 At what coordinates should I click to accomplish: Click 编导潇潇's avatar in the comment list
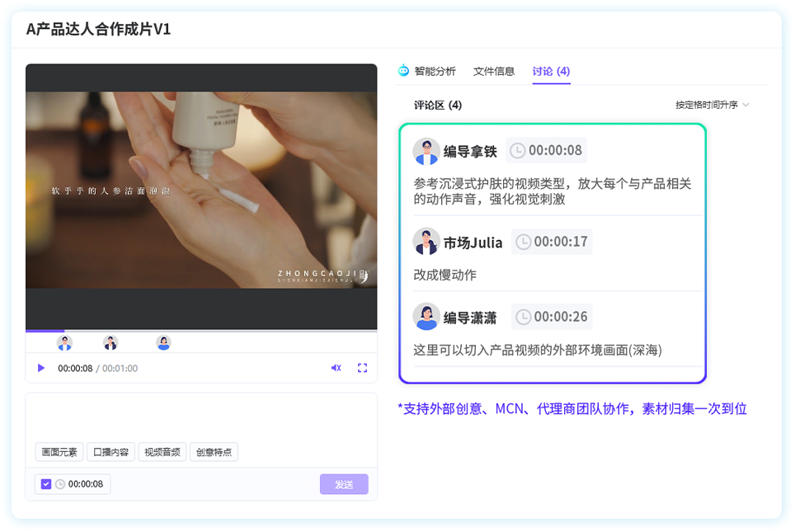click(x=426, y=317)
